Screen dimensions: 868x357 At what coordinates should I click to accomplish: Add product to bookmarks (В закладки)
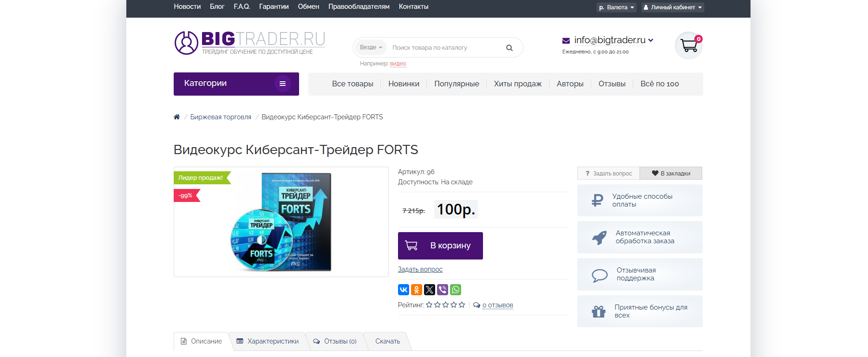tap(671, 173)
